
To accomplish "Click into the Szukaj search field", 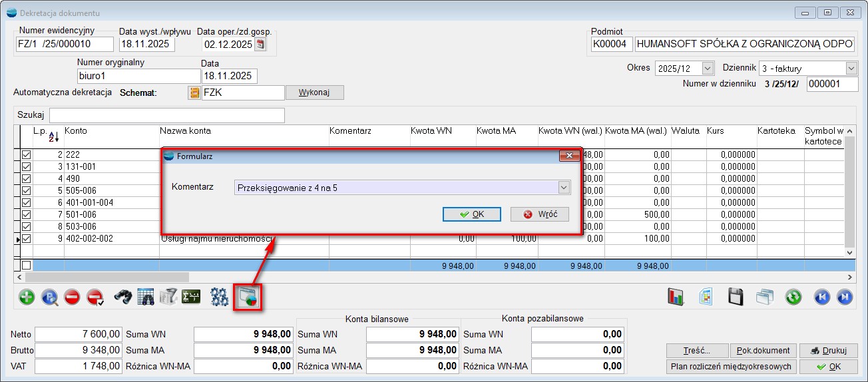I will click(166, 115).
